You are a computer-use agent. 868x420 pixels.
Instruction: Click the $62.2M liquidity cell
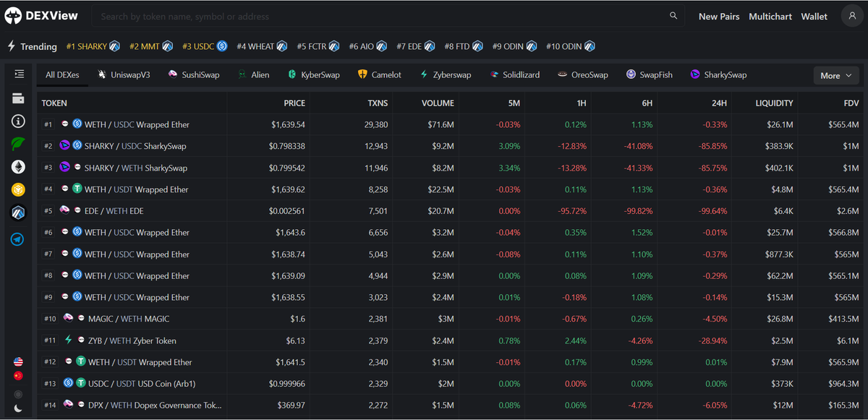click(x=780, y=275)
